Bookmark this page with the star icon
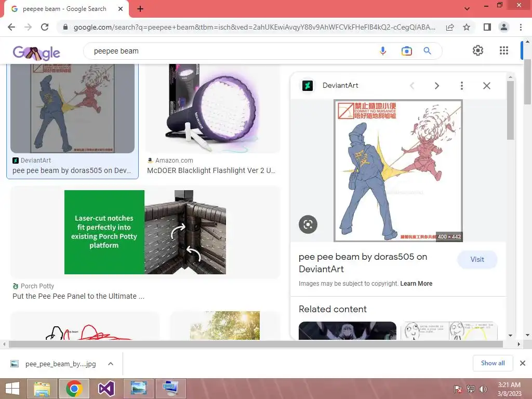The height and width of the screenshot is (399, 532). pyautogui.click(x=467, y=27)
